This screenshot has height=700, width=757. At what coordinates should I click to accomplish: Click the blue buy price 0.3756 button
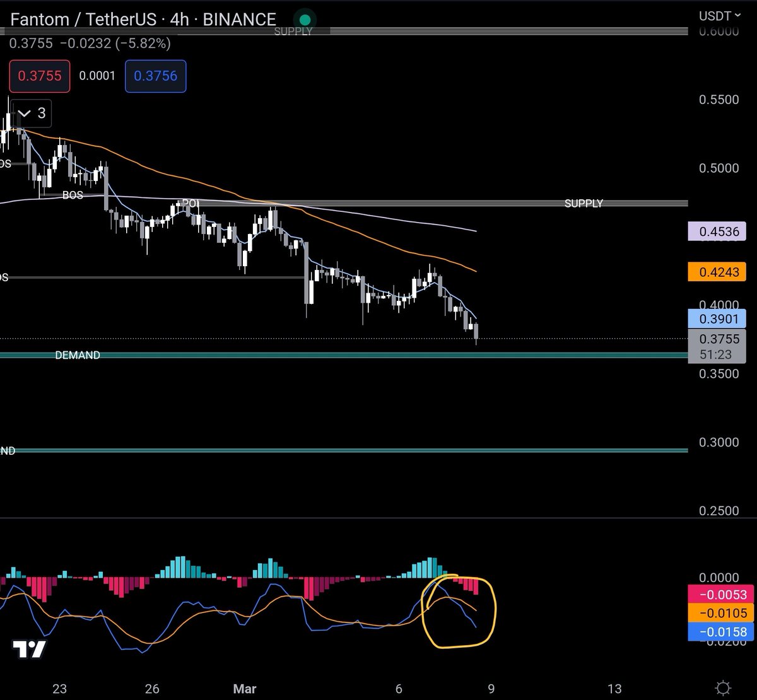155,76
